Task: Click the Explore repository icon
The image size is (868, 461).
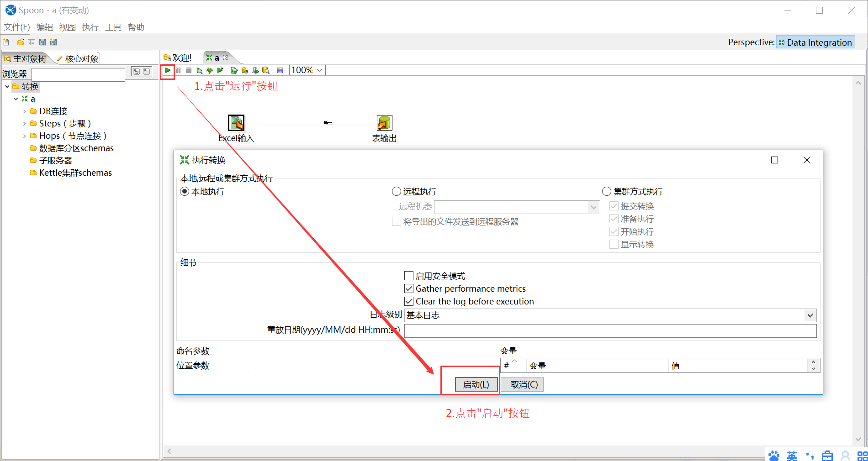Action: (32, 42)
